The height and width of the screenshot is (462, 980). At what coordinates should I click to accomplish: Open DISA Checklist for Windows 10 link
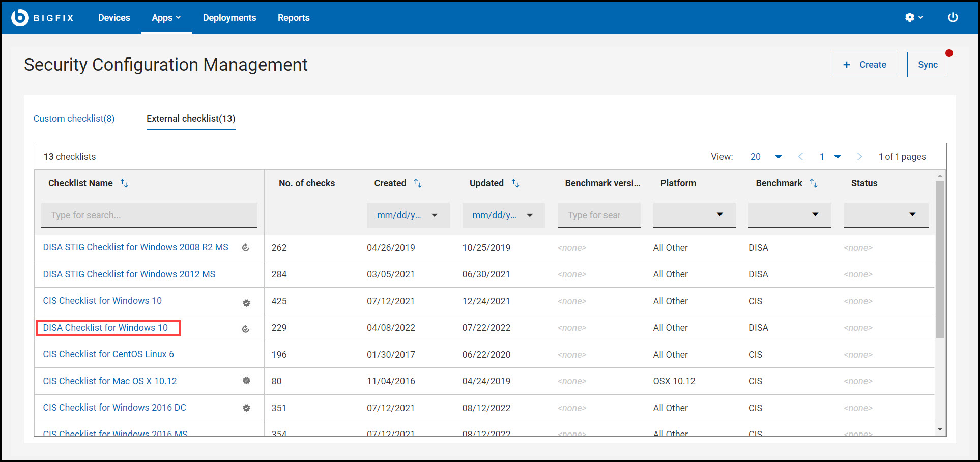105,328
